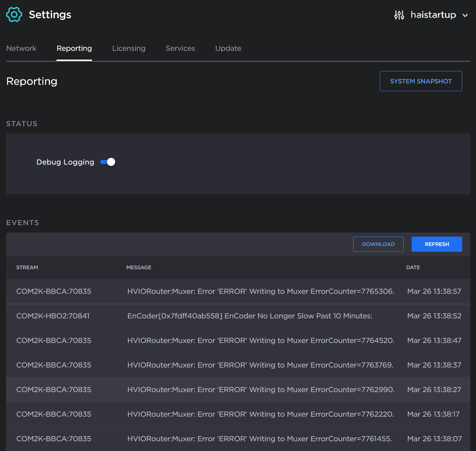Refresh the events list
Image resolution: width=476 pixels, height=451 pixels.
[437, 244]
